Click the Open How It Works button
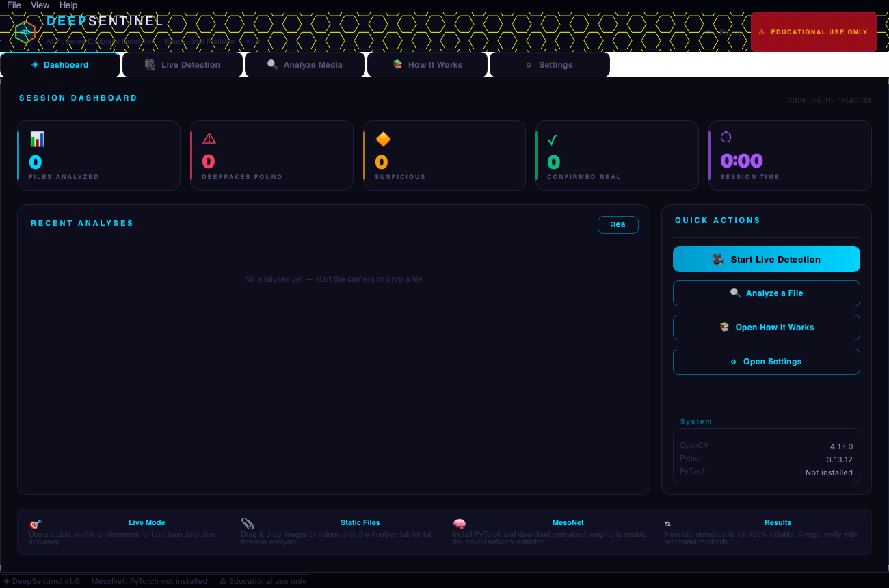This screenshot has height=588, width=889. tap(767, 328)
